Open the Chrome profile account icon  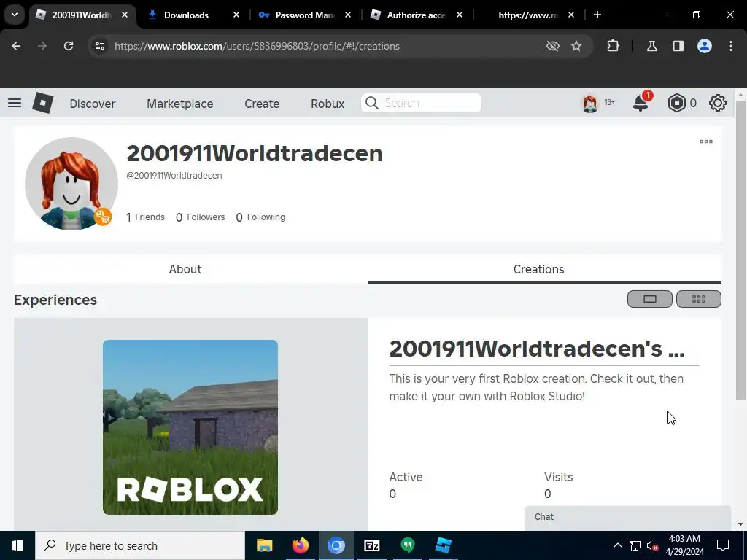705,46
